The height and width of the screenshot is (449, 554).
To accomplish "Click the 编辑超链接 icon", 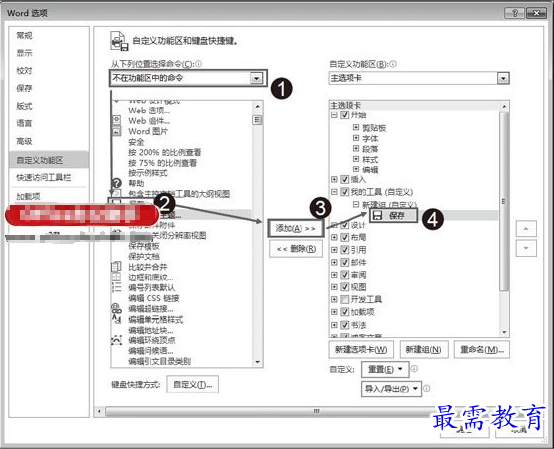I will point(117,308).
